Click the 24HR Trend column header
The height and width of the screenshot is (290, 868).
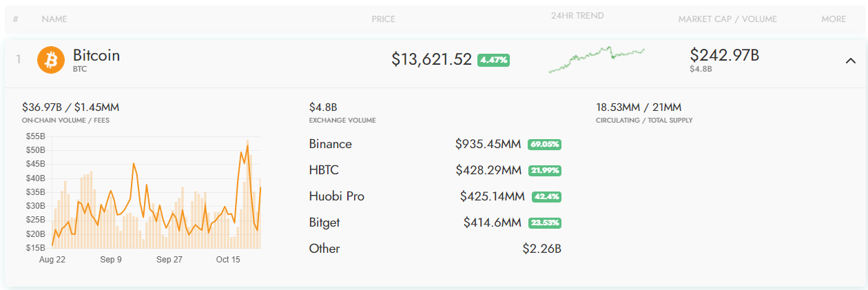[x=577, y=16]
